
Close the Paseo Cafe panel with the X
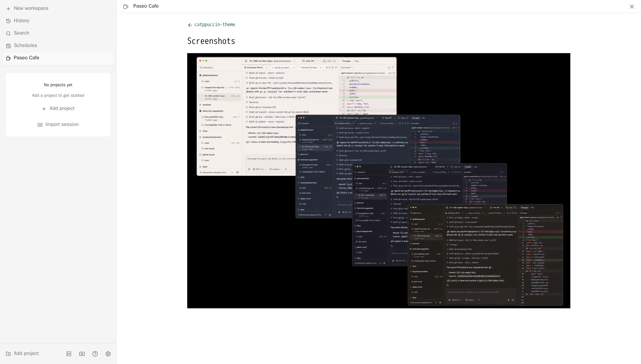(x=632, y=7)
